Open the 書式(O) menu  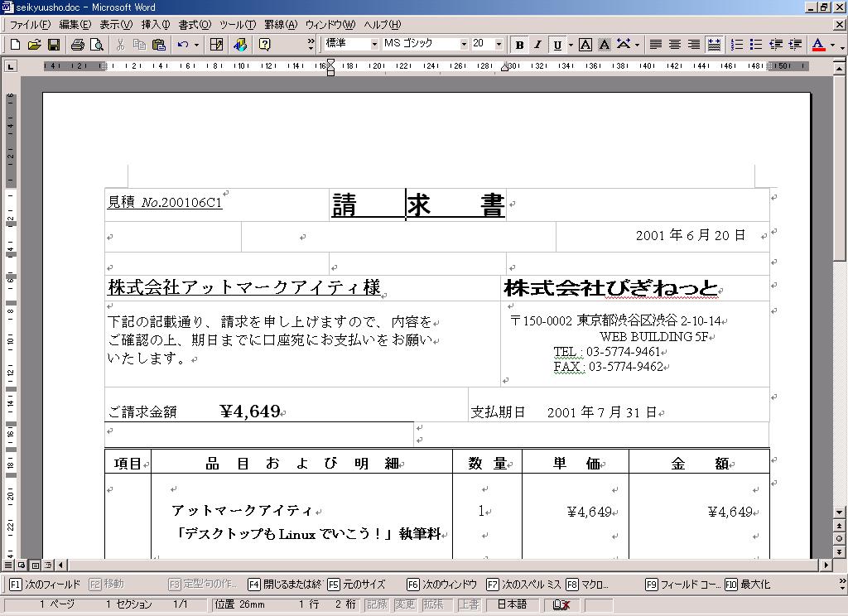pos(195,25)
